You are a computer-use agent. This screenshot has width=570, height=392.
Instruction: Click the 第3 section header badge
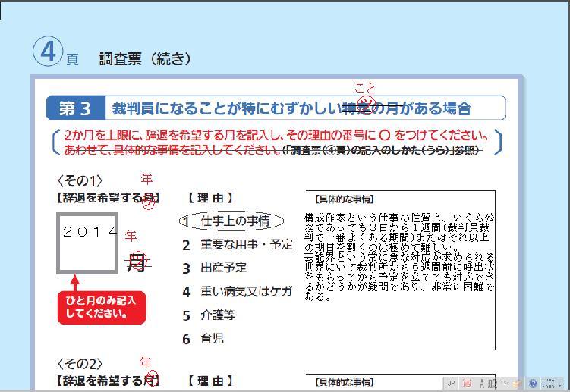(x=76, y=108)
